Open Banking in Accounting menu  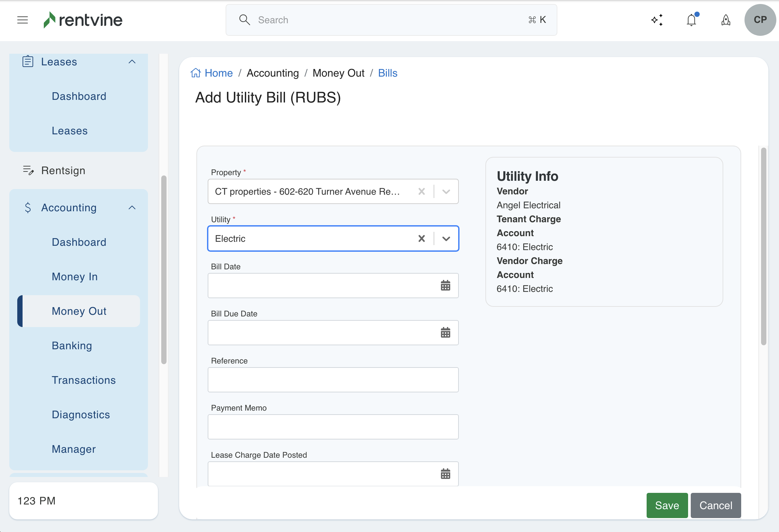(72, 346)
